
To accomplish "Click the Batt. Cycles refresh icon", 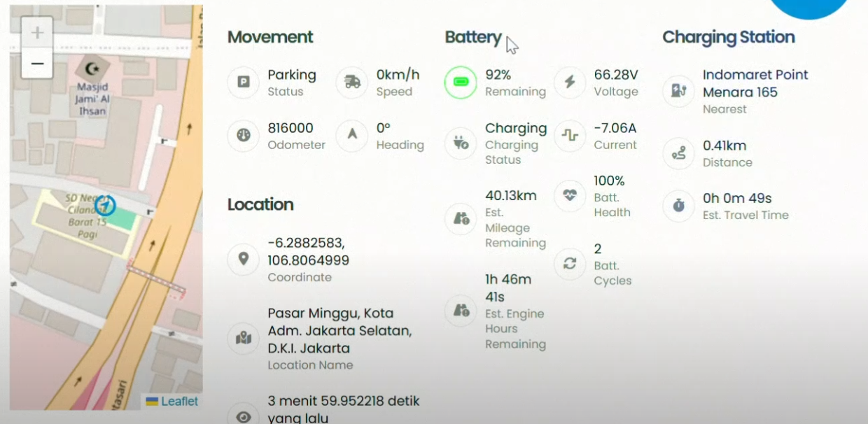I will [570, 264].
